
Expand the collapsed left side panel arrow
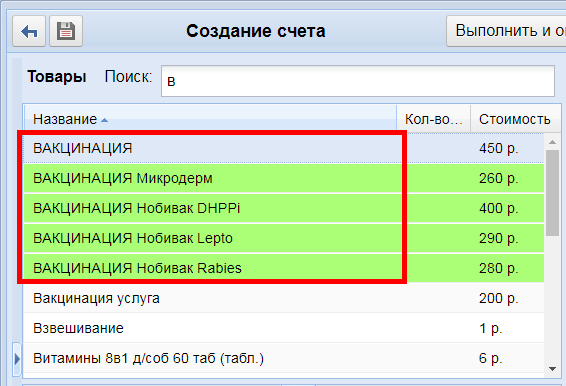tap(17, 359)
